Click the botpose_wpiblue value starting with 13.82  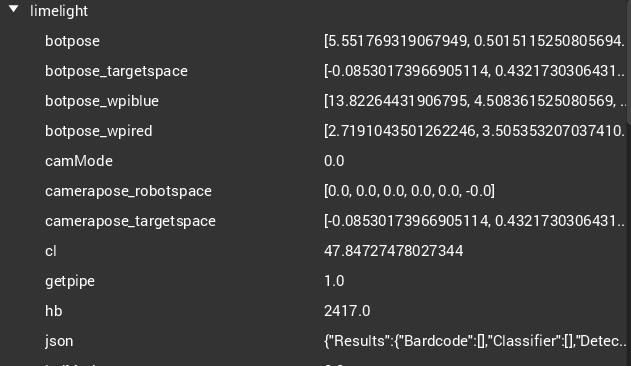pos(475,101)
